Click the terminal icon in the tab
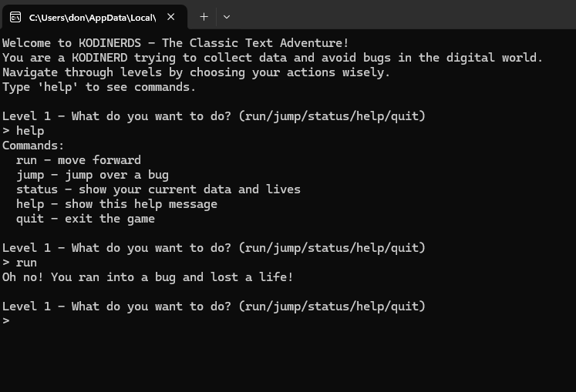The height and width of the screenshot is (392, 576). coord(15,17)
